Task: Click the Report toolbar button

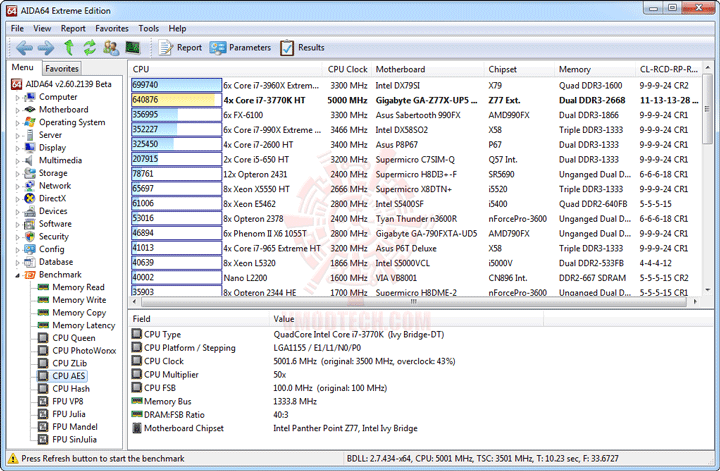Action: [x=180, y=48]
